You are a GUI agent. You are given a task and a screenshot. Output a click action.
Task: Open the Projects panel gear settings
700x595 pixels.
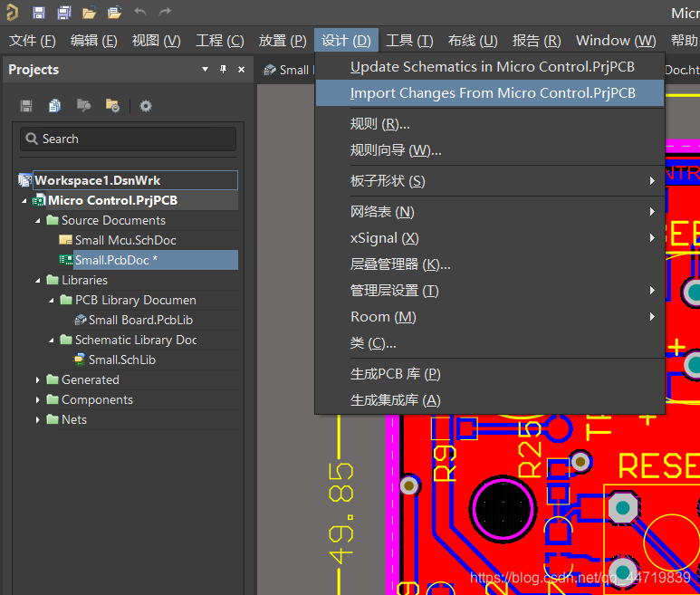pyautogui.click(x=146, y=106)
